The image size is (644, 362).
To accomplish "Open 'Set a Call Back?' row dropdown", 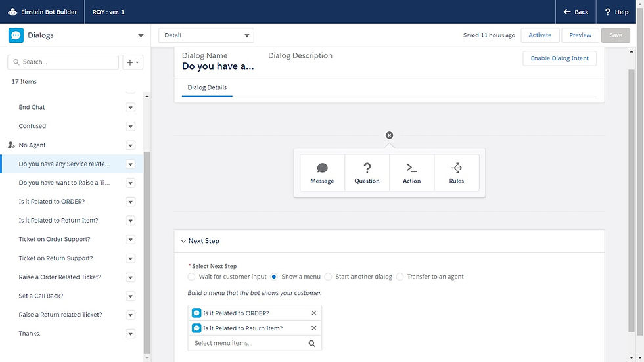I will click(x=131, y=296).
